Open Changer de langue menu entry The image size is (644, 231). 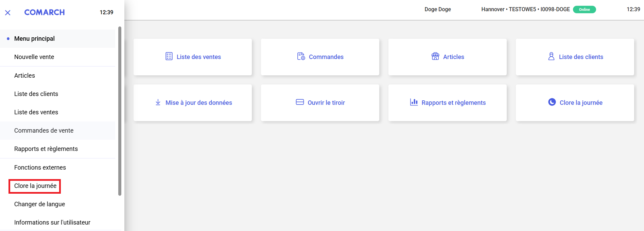tap(39, 204)
